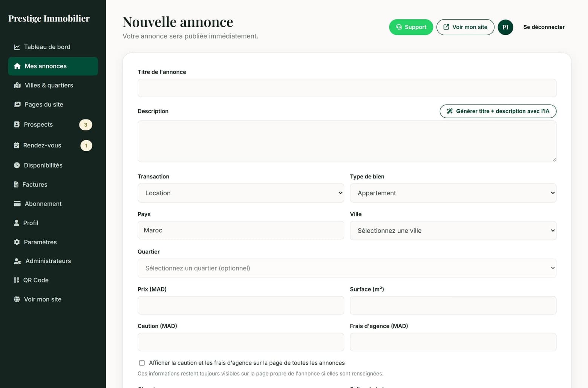Click the Administrateurs user-shield icon

[17, 261]
